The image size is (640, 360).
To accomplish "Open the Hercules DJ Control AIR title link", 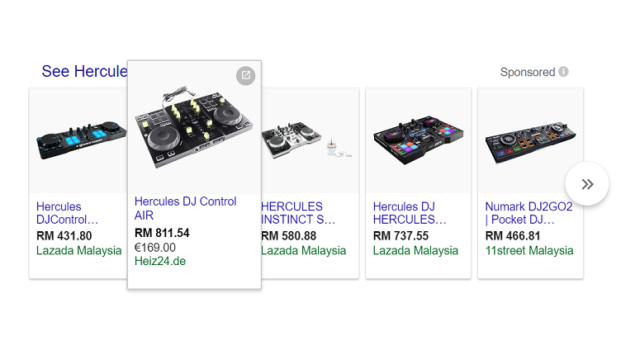I will click(185, 208).
